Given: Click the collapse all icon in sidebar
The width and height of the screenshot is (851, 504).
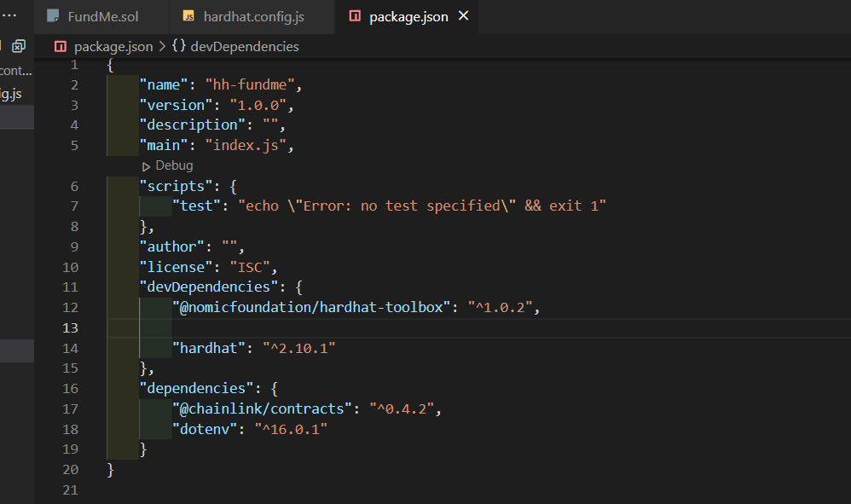Looking at the screenshot, I should click(x=19, y=46).
